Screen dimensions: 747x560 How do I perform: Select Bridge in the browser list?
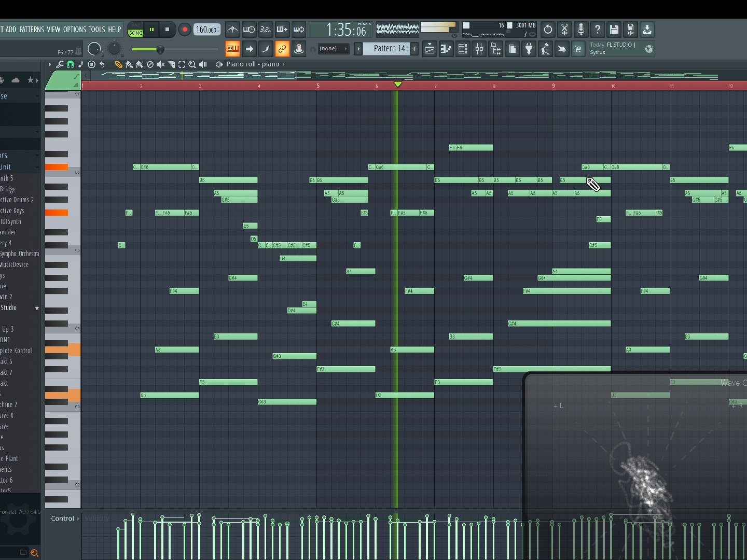point(8,189)
